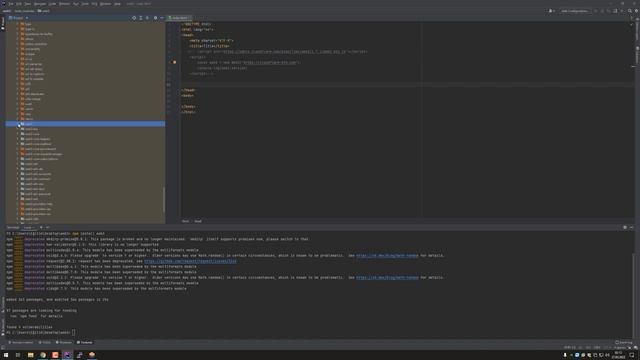Image resolution: width=640 pixels, height=360 pixels.
Task: Click the terminal command prompt input
Action: pyautogui.click(x=73, y=333)
